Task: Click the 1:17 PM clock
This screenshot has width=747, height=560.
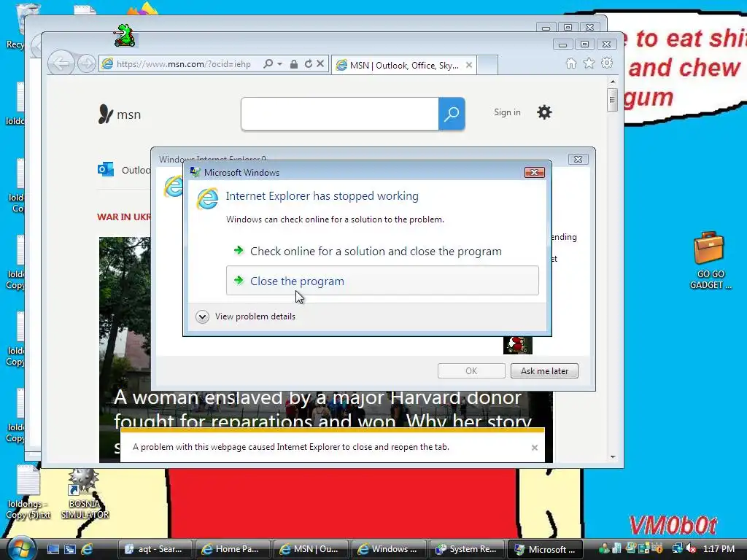Action: (x=719, y=549)
